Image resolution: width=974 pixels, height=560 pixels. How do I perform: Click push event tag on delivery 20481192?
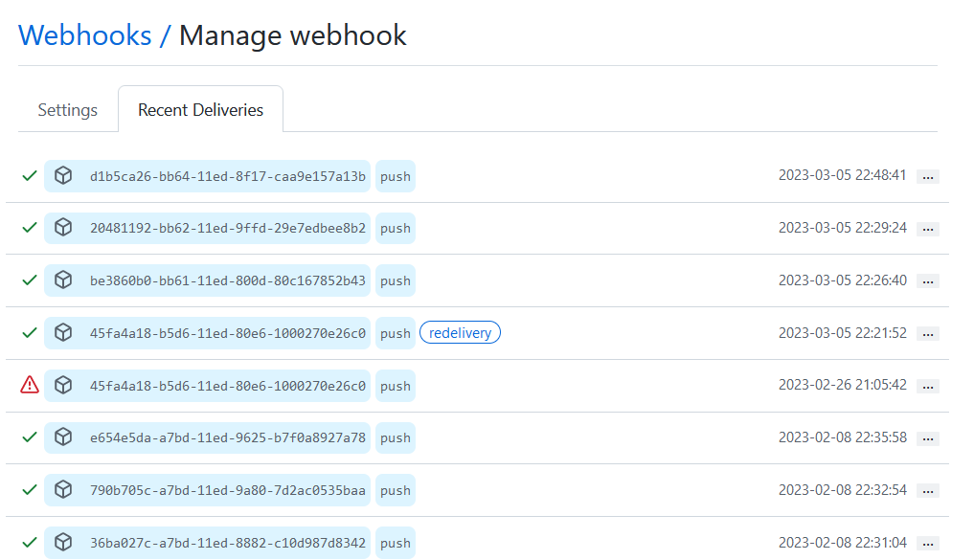pyautogui.click(x=395, y=229)
